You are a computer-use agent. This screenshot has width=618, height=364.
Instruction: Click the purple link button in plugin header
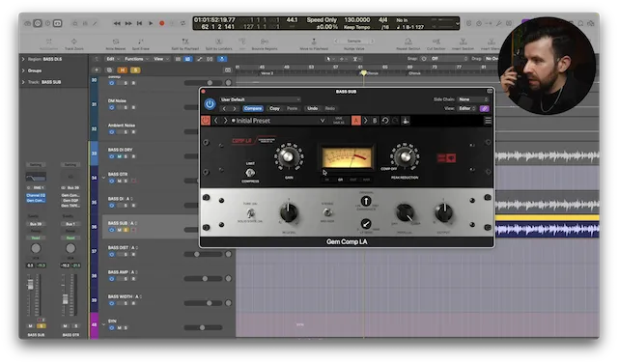[485, 108]
